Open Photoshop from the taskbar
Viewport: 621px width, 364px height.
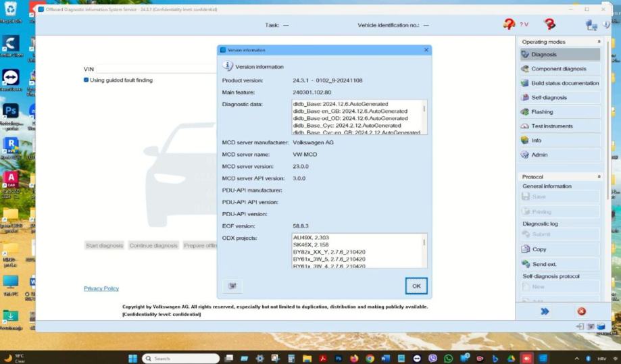[x=339, y=359]
